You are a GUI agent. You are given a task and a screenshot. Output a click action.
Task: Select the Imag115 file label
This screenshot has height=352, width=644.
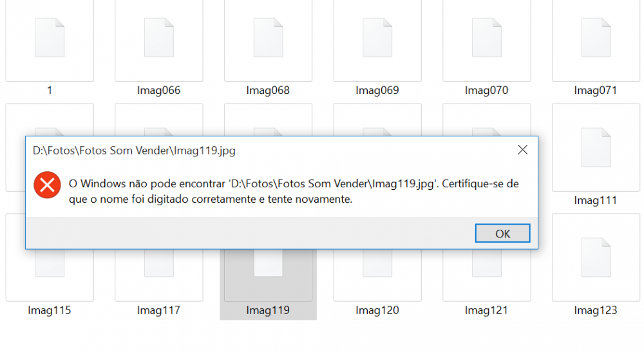50,310
